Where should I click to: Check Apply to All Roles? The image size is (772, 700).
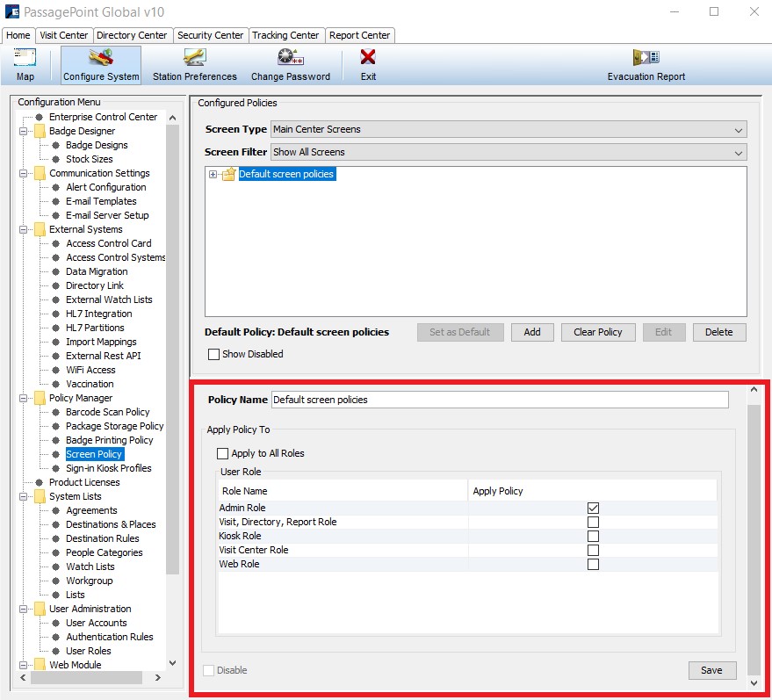(x=222, y=453)
